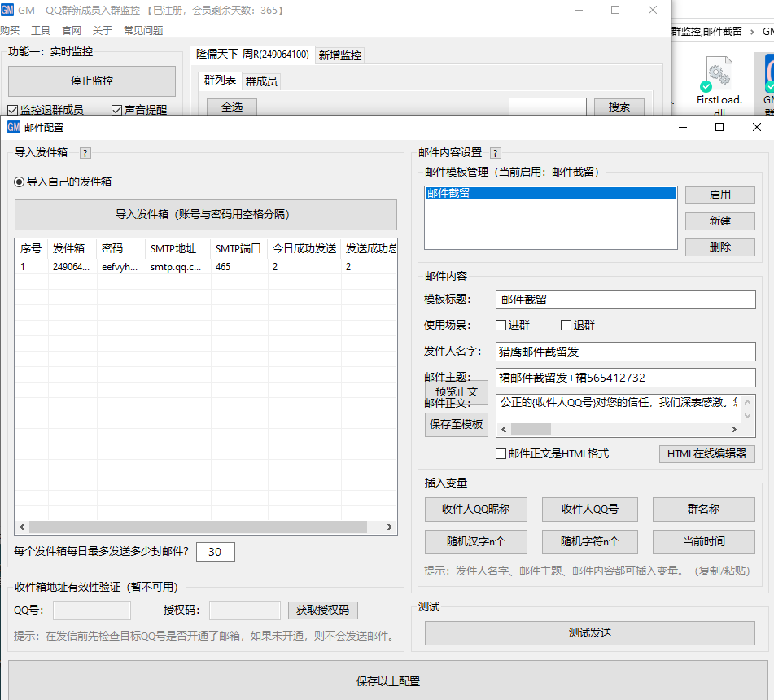This screenshot has width=774, height=700.
Task: Click 全选 button
Action: (x=232, y=107)
